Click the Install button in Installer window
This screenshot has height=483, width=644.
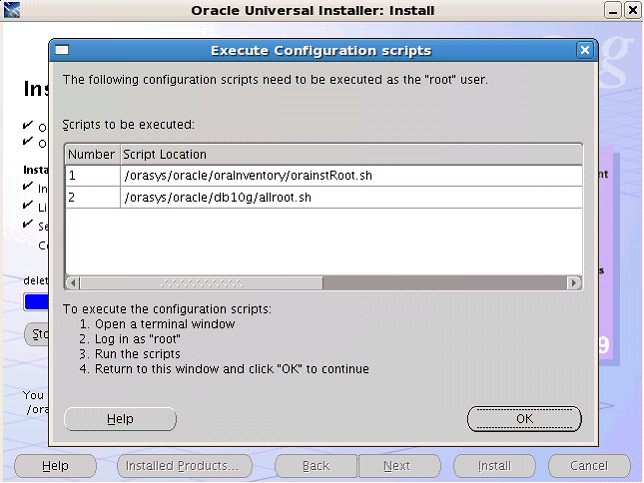point(494,466)
